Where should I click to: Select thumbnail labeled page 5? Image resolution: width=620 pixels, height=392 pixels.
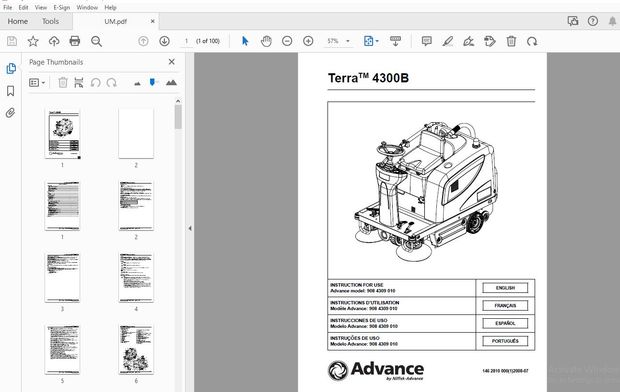62,350
